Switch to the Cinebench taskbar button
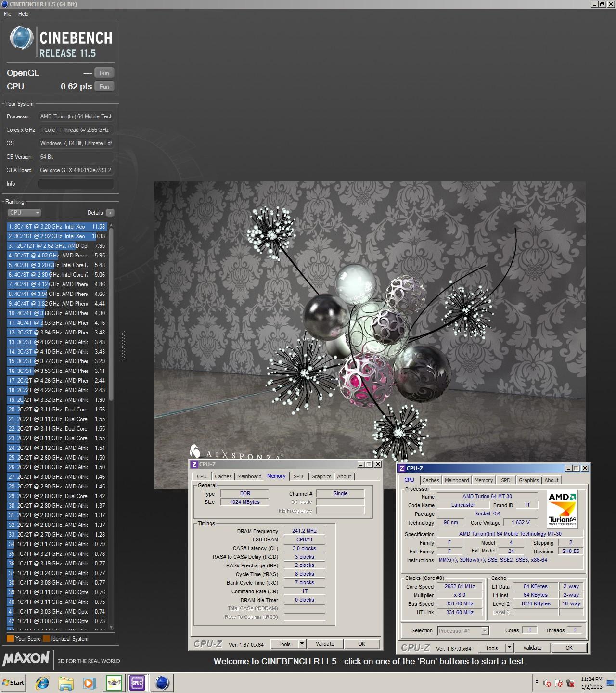Screen dimensions: 616x693 162,682
